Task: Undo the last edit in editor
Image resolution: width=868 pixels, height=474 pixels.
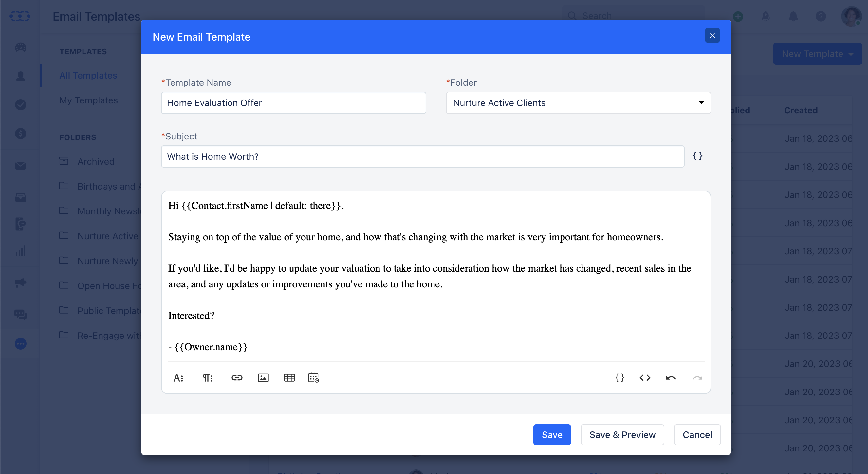Action: 671,378
